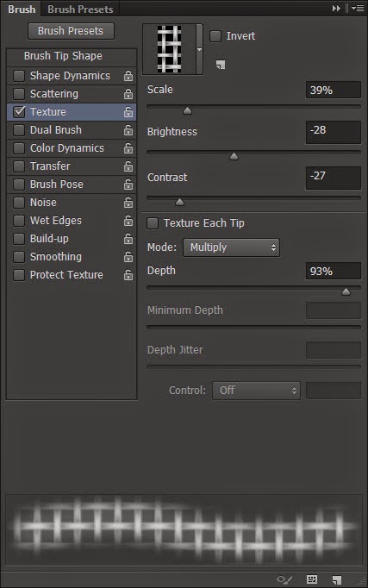Viewport: 368px width, 588px height.
Task: Check Texture Each Tip option
Action: (x=153, y=223)
